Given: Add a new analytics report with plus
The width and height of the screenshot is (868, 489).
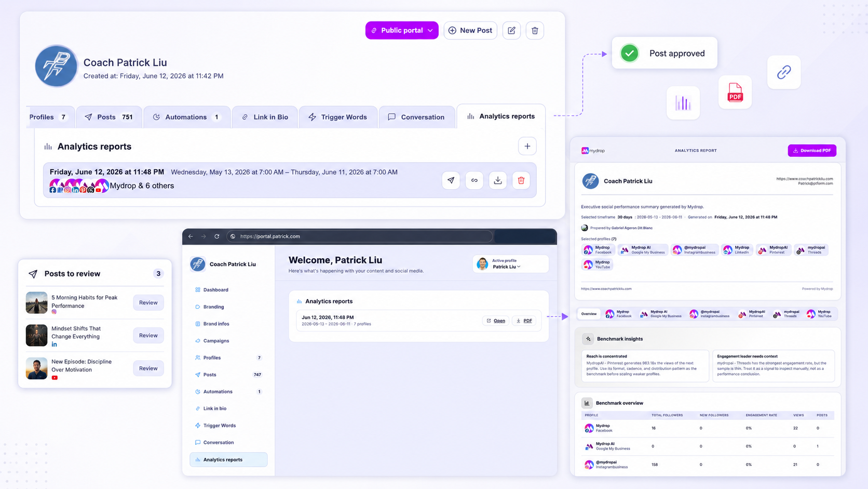Looking at the screenshot, I should click(x=527, y=146).
